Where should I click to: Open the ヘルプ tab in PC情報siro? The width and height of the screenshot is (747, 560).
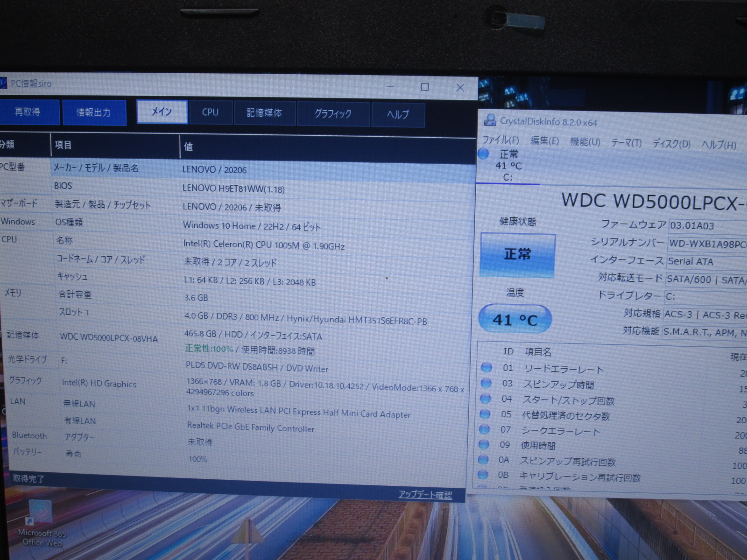(398, 115)
